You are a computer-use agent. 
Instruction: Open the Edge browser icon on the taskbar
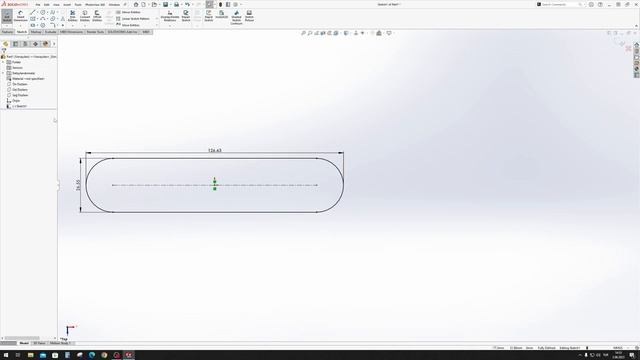92,355
